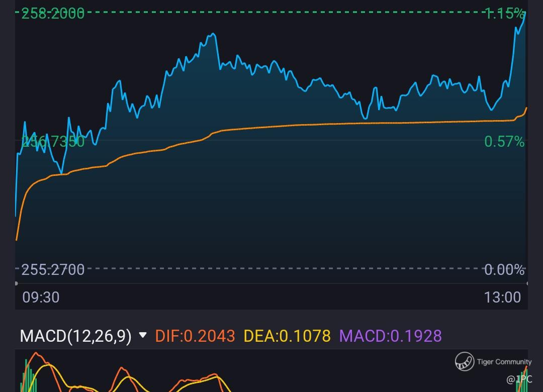Tap the 255.2700 base price label
Viewport: 543px width, 392px height.
[53, 269]
